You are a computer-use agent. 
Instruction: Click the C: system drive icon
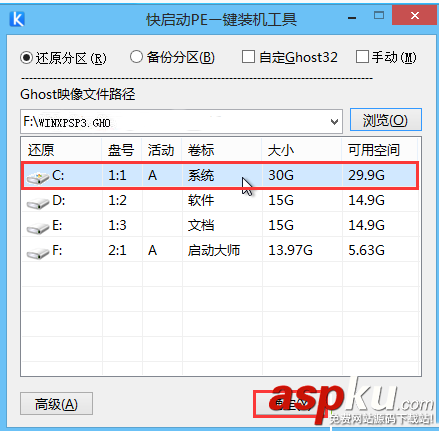(x=38, y=178)
